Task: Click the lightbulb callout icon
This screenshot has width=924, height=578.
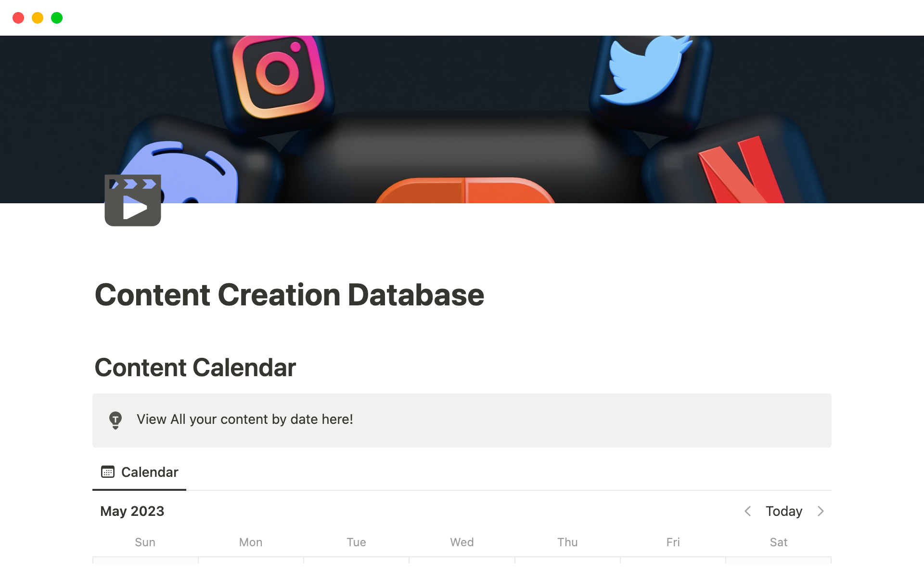Action: [115, 420]
